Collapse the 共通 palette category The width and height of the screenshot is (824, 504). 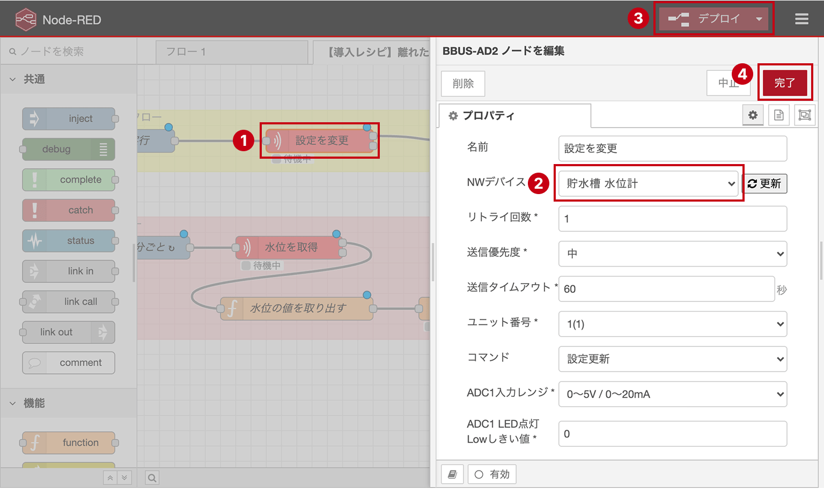pyautogui.click(x=69, y=79)
